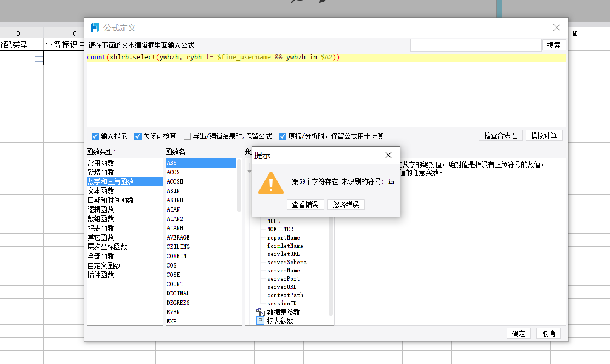Image resolution: width=610 pixels, height=364 pixels.
Task: Click the 取消 button
Action: coord(548,333)
